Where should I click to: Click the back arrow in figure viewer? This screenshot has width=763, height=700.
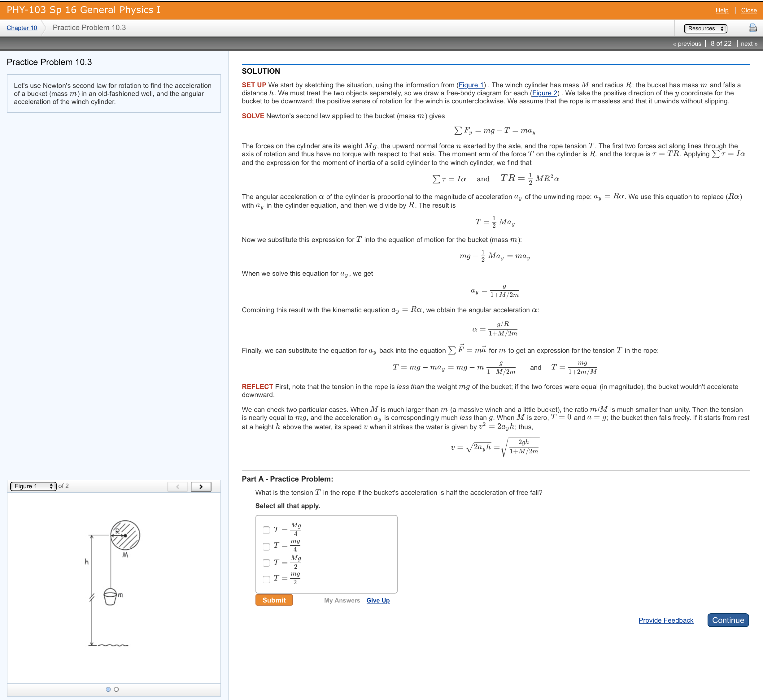coord(178,487)
